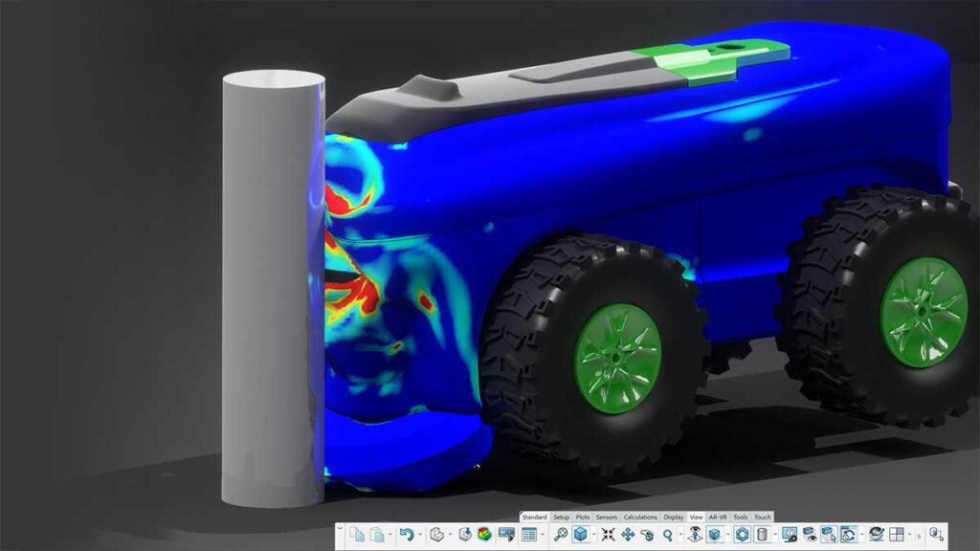Toggle the cylinder display mode button

tap(761, 535)
